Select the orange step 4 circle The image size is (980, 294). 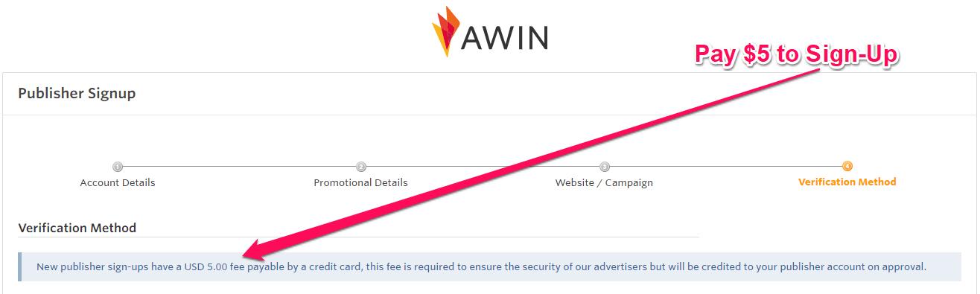pyautogui.click(x=847, y=166)
